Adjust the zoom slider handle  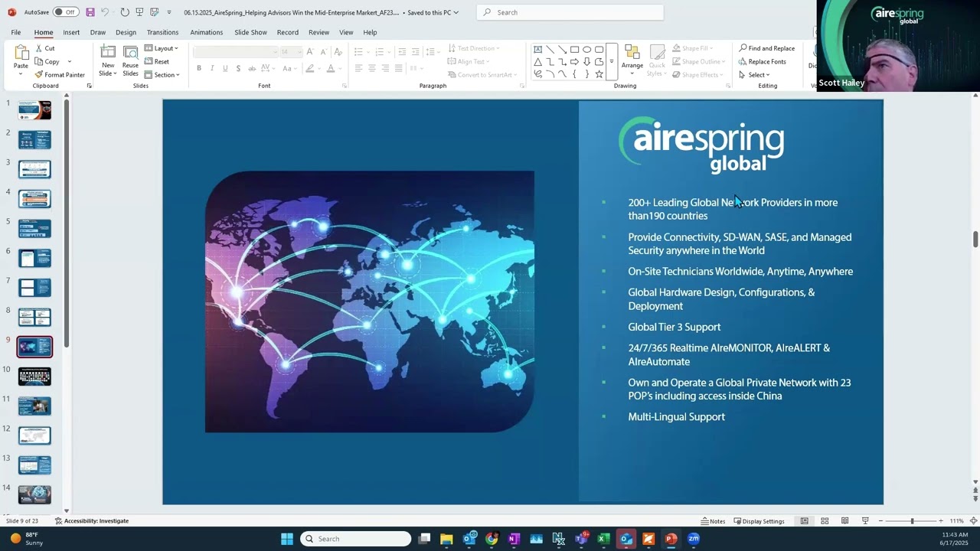click(x=912, y=521)
